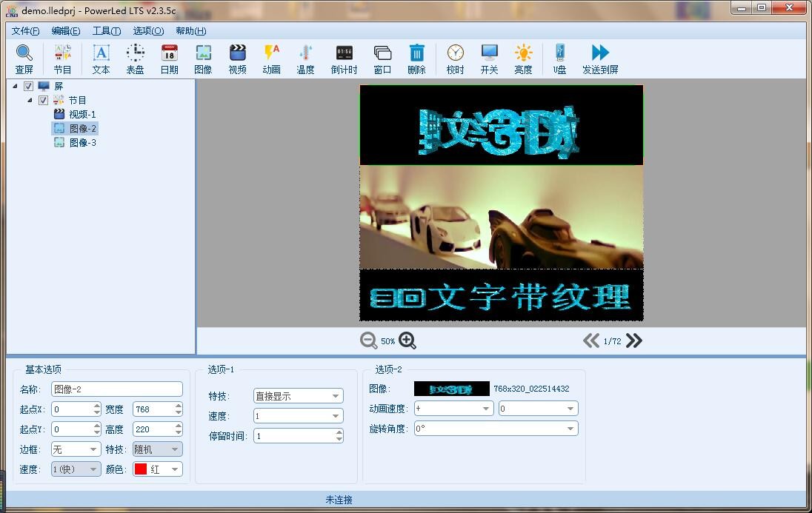Go to next page with double arrow
The image size is (812, 513).
click(x=634, y=341)
